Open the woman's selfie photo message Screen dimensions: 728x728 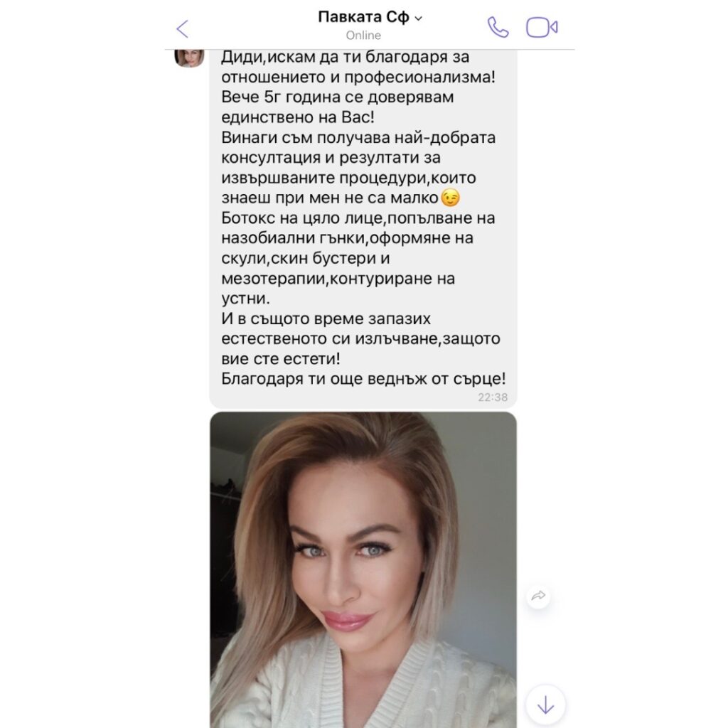coord(363,569)
